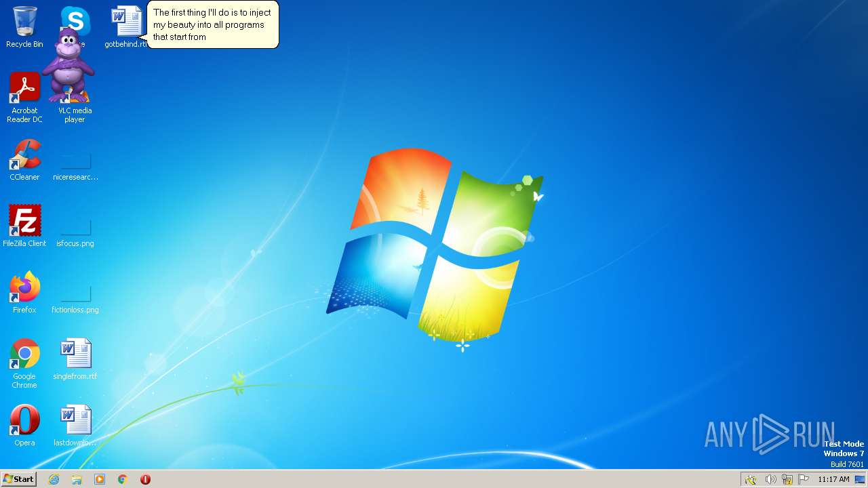Viewport: 868px width, 488px height.
Task: Open the volume speaker tray icon
Action: pos(770,479)
